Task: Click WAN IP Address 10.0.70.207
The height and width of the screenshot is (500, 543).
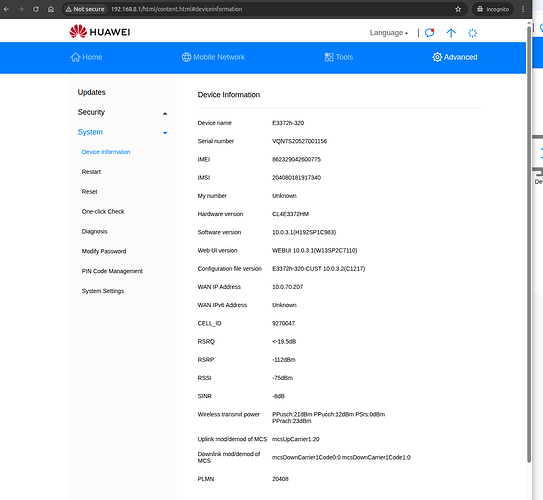Action: 287,287
